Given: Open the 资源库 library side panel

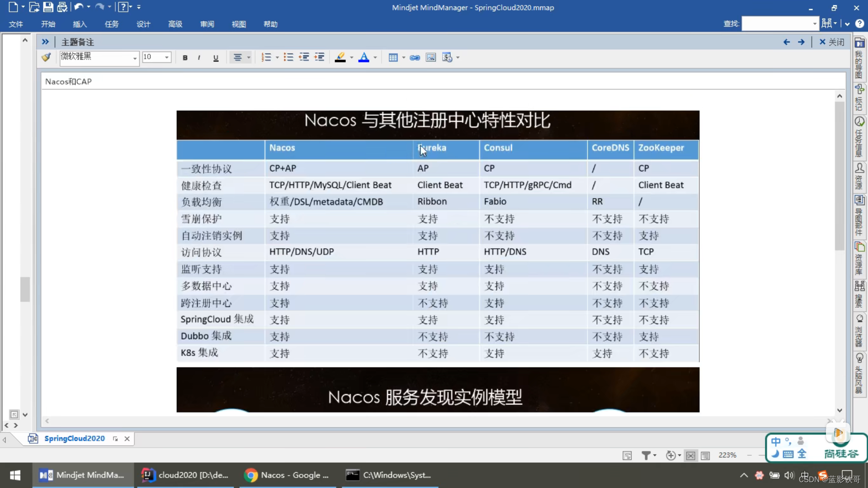Looking at the screenshot, I should pyautogui.click(x=859, y=258).
